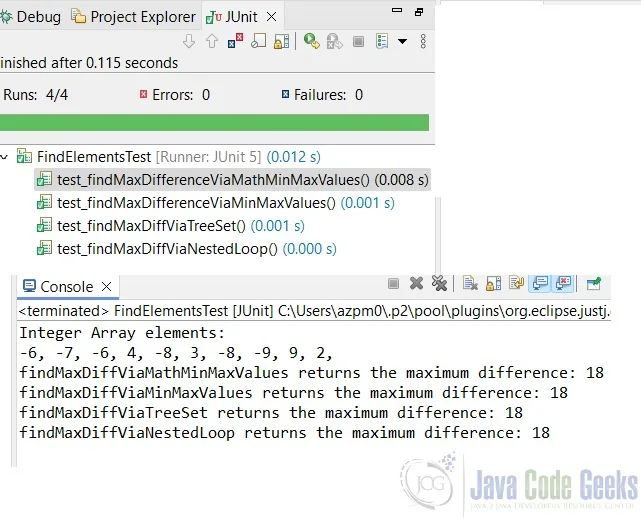This screenshot has width=641, height=525.
Task: Switch to the Project Explorer tab
Action: pos(133,17)
